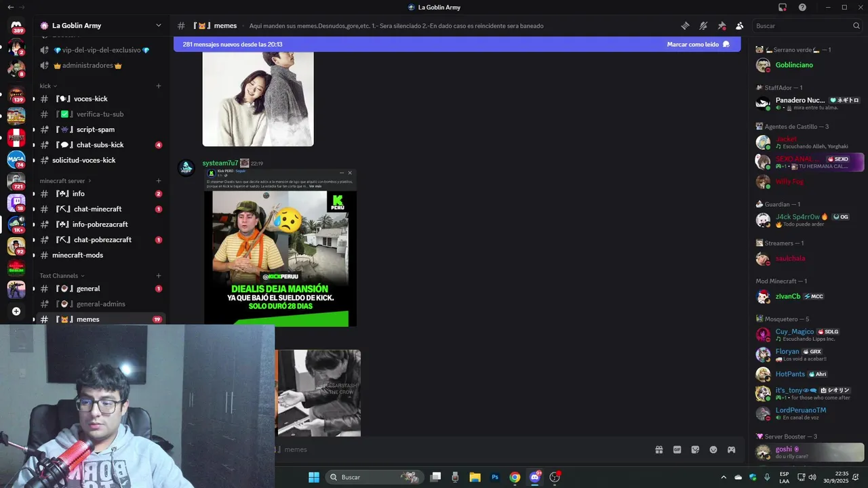Open goshi server booster profile

tap(810, 452)
